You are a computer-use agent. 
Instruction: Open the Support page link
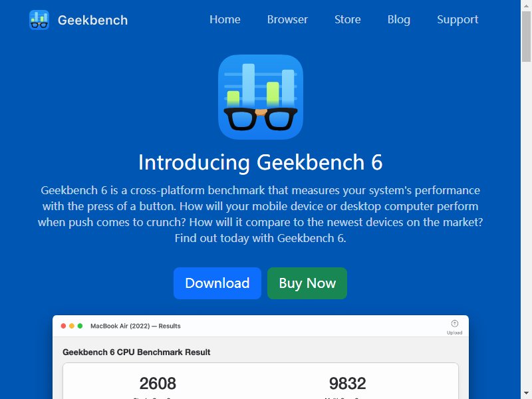[x=458, y=20]
